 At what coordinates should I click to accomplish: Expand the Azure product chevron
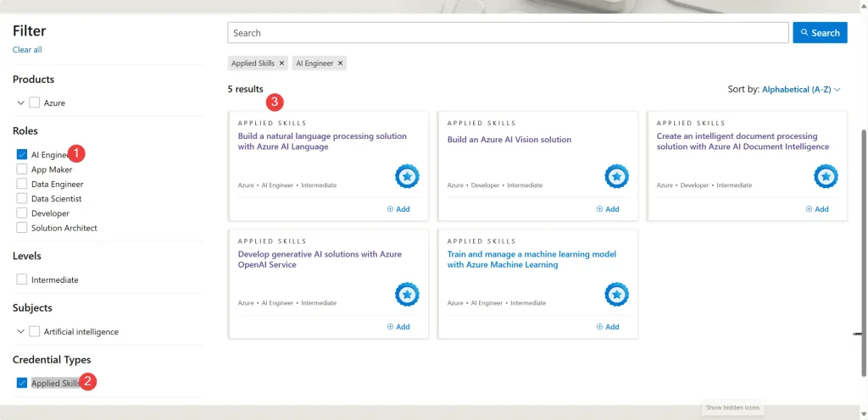tap(21, 102)
